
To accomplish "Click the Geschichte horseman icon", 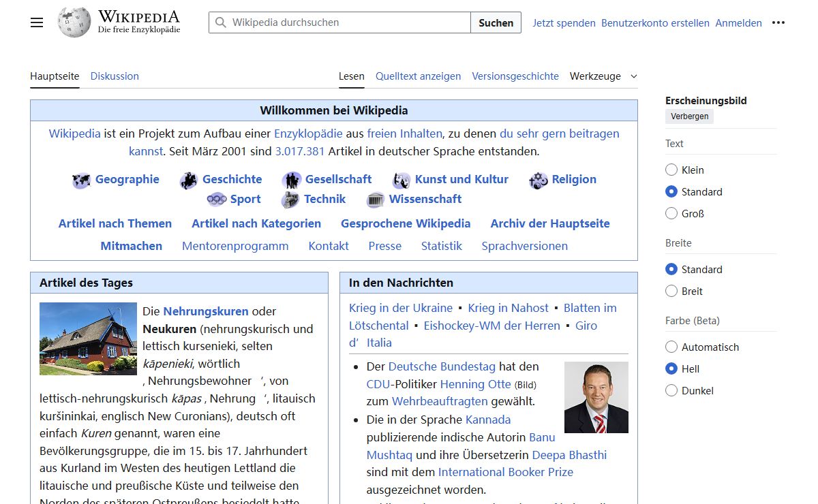I will [188, 180].
